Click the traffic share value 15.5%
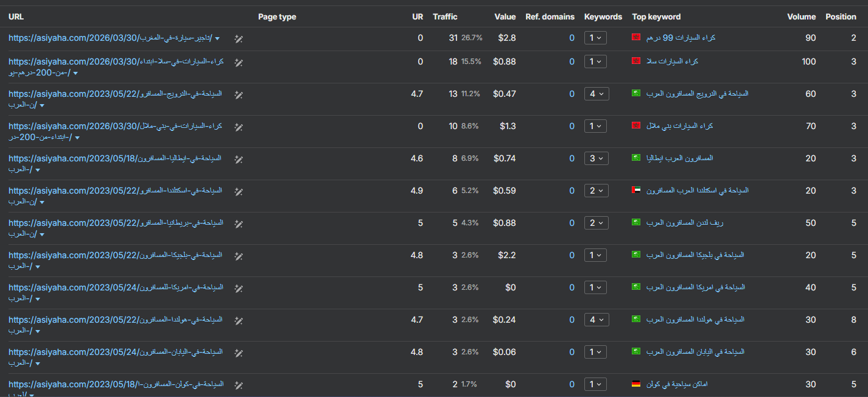Viewport: 868px width, 397px height. 471,61
